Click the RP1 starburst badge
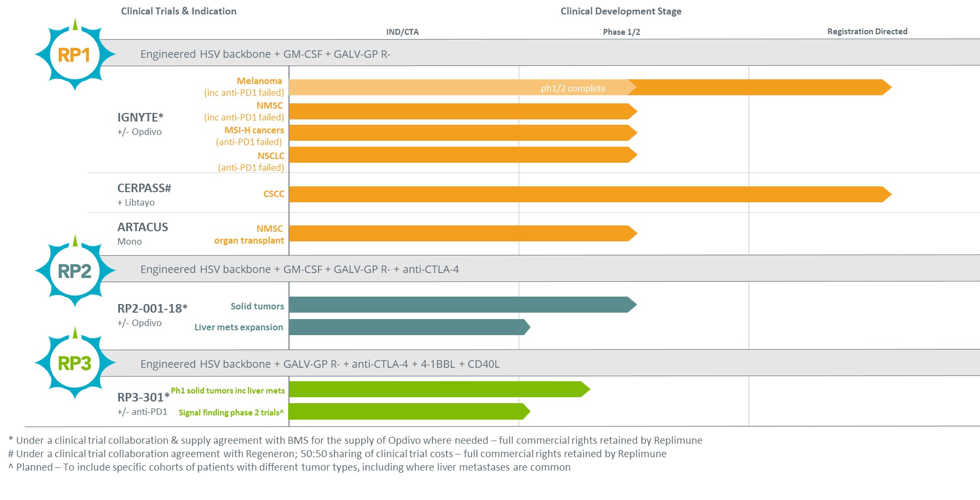Viewport: 980px width, 500px height. (74, 55)
